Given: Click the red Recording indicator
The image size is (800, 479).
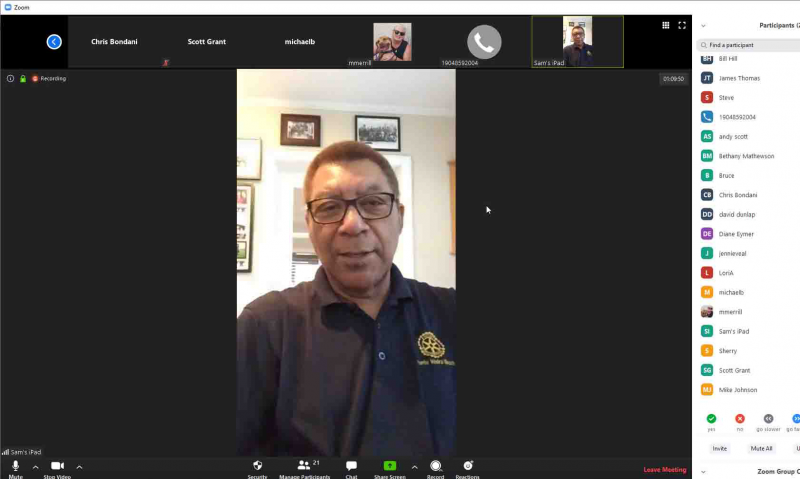Looking at the screenshot, I should tap(49, 79).
